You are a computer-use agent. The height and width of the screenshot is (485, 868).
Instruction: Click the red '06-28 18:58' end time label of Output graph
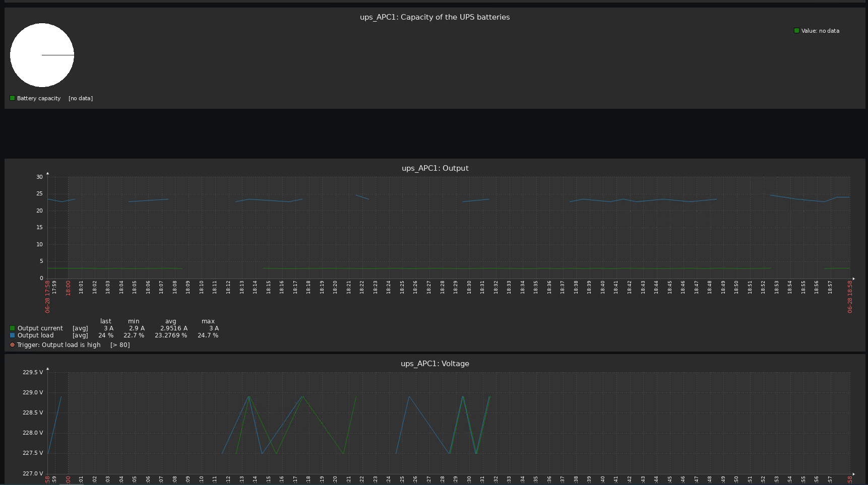tap(850, 297)
